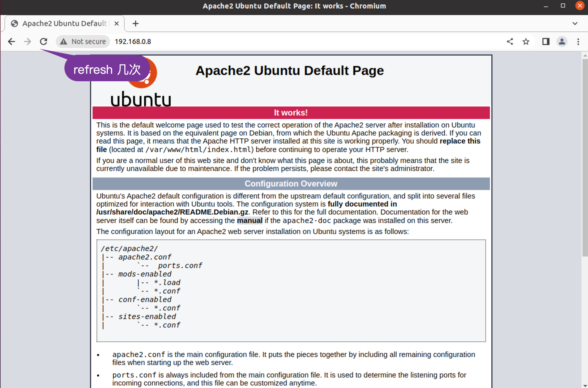Close the Apache2 Ubuntu Default tab
588x388 pixels.
116,23
